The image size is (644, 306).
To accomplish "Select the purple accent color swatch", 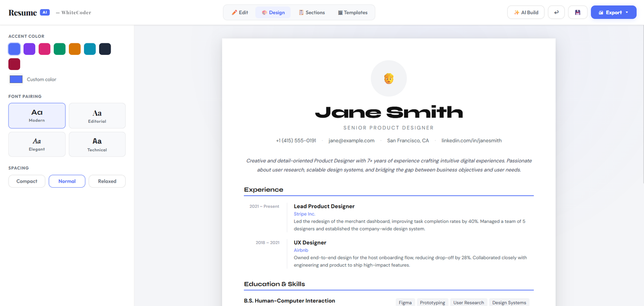I will point(29,49).
